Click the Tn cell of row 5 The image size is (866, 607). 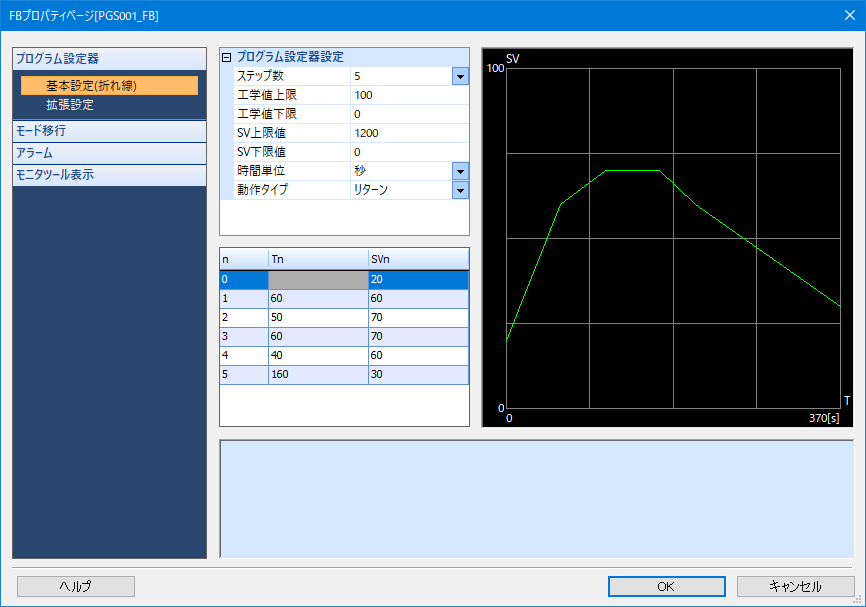point(317,374)
